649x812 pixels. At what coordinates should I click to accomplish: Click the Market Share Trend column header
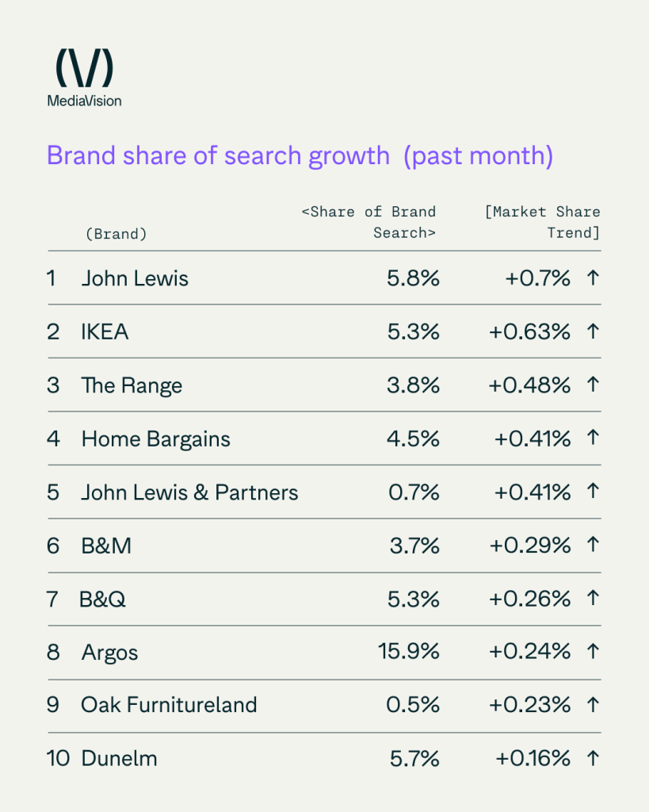[543, 223]
